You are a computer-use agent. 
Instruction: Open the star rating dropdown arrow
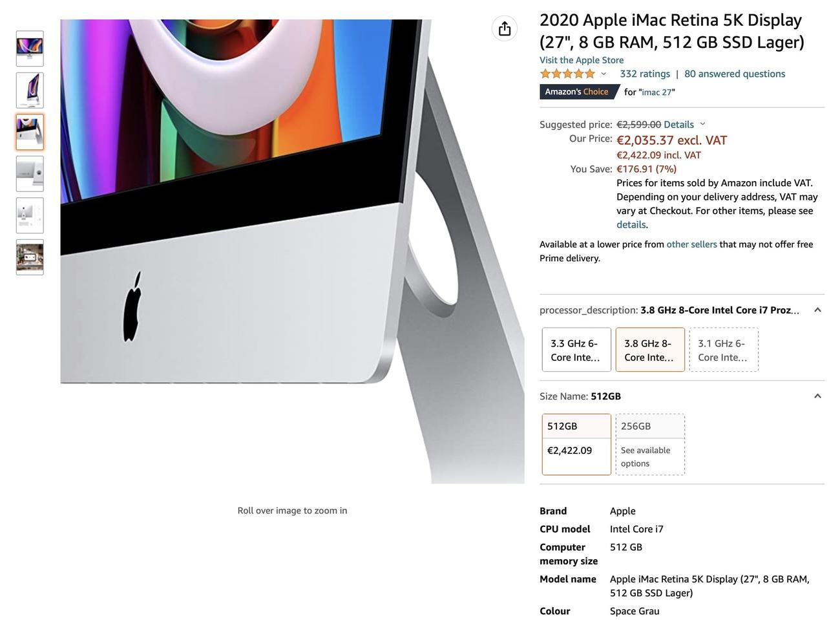(x=604, y=74)
